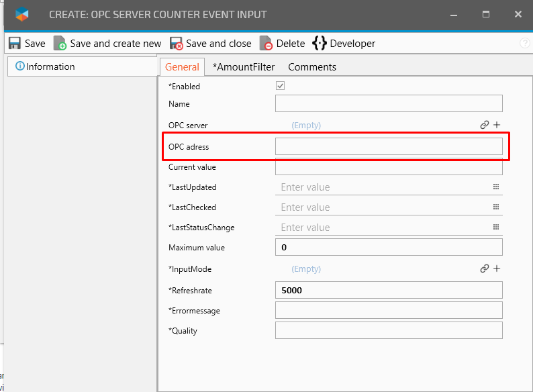Click the help question mark icon
This screenshot has width=533, height=392.
[525, 44]
